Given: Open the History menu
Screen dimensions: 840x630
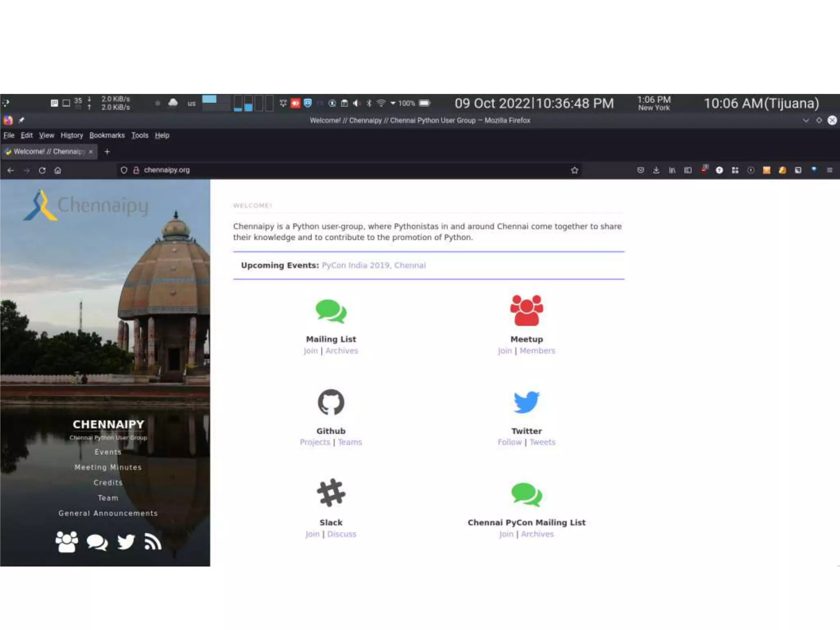Looking at the screenshot, I should tap(71, 135).
